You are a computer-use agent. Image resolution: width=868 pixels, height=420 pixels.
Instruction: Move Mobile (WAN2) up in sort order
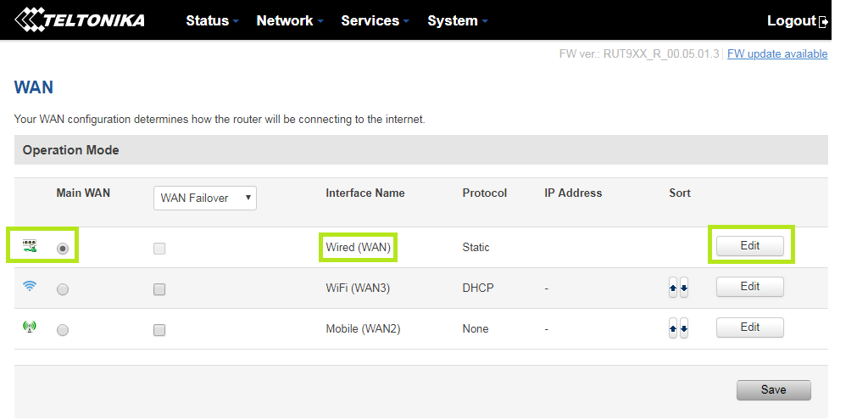tap(673, 328)
